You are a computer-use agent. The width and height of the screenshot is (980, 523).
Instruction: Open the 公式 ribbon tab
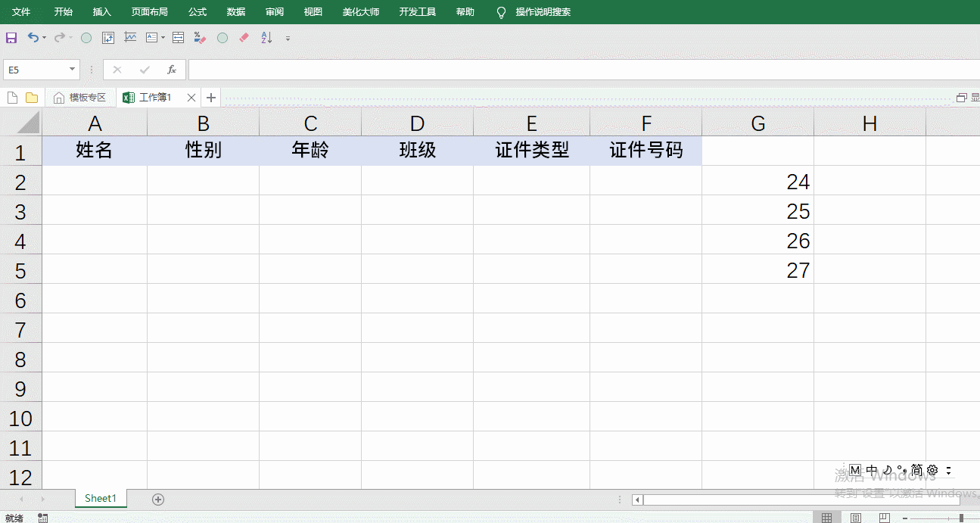pos(198,12)
